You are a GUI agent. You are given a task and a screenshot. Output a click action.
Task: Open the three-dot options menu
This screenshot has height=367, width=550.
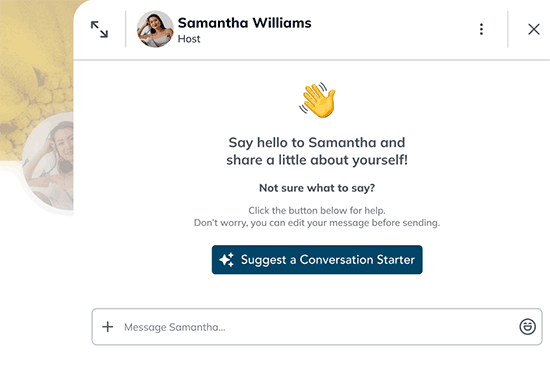coord(481,29)
